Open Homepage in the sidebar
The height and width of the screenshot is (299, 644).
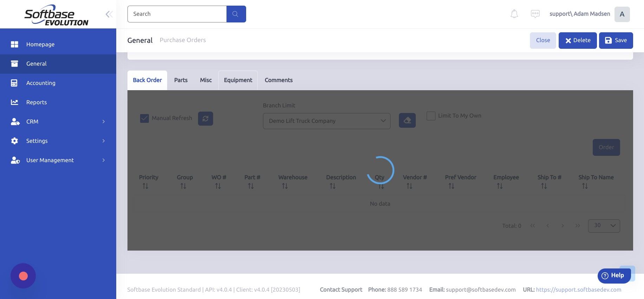tap(58, 44)
